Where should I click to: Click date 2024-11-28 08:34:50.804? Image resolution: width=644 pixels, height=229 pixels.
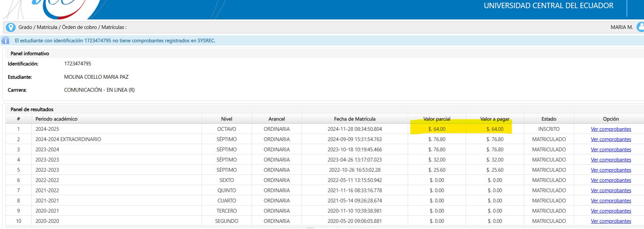click(355, 129)
